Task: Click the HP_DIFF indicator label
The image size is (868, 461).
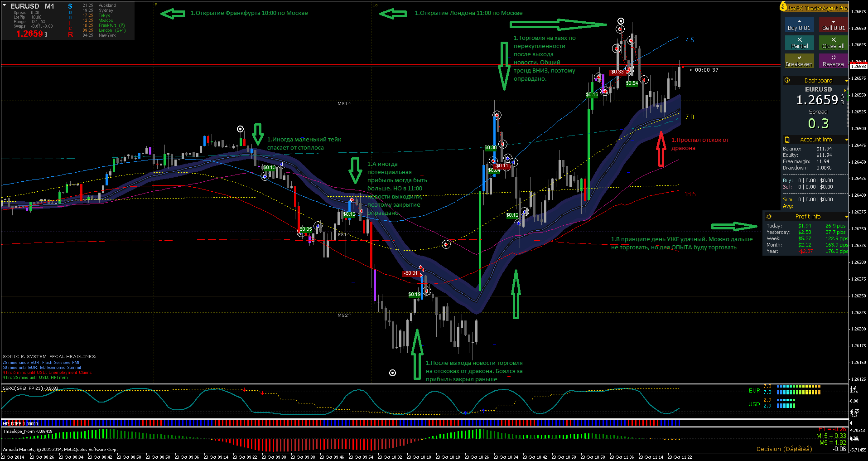Action: [20, 423]
